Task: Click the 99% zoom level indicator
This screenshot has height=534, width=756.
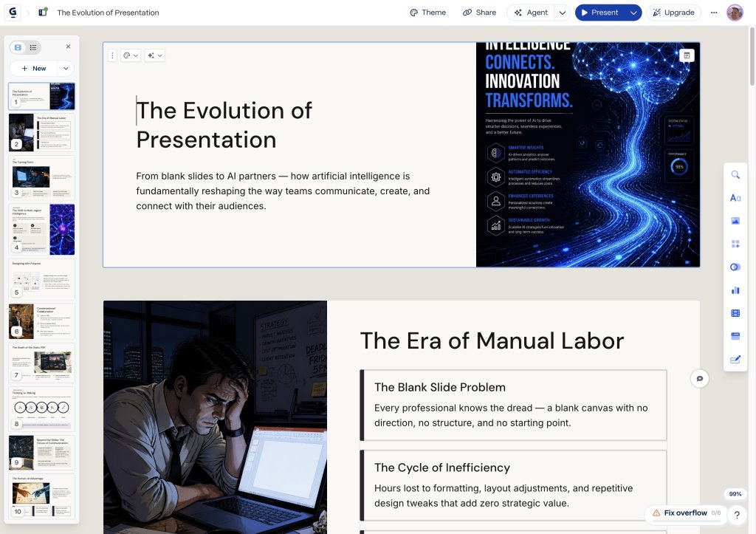Action: tap(735, 494)
